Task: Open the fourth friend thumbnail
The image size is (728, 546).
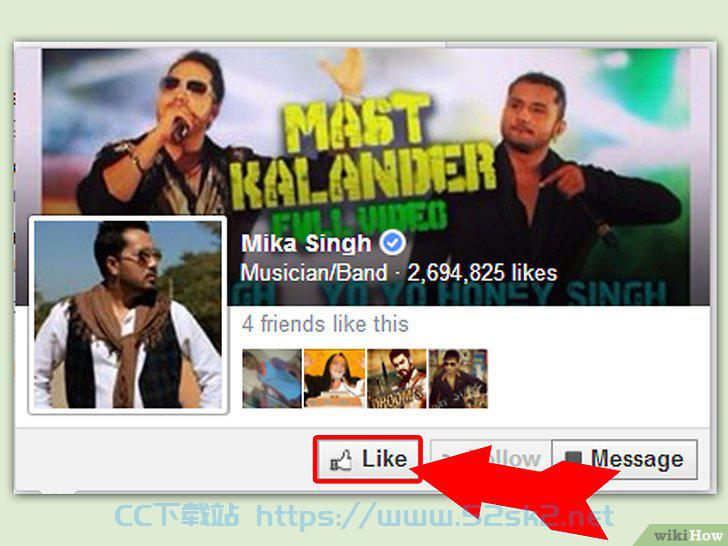Action: click(x=458, y=379)
